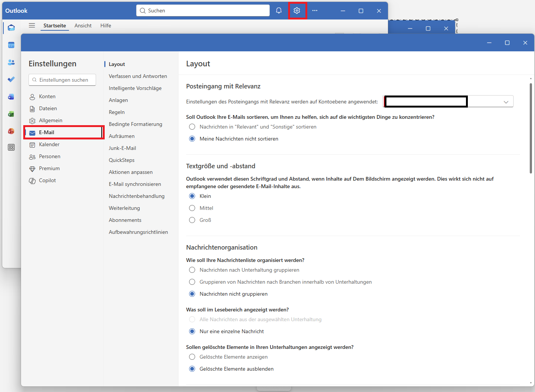Launch Excel from the Outlook sidebar
Viewport: 535px width, 392px height.
tap(11, 114)
